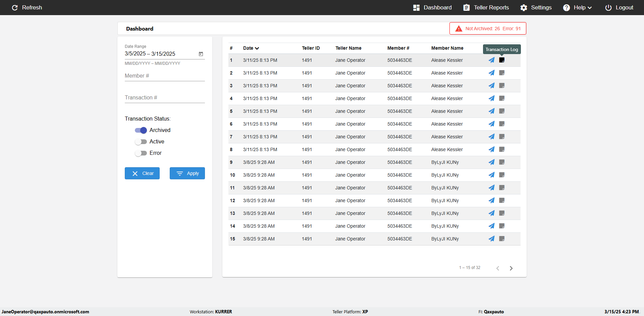644x316 pixels.
Task: Open the date range calendar picker
Action: (201, 54)
